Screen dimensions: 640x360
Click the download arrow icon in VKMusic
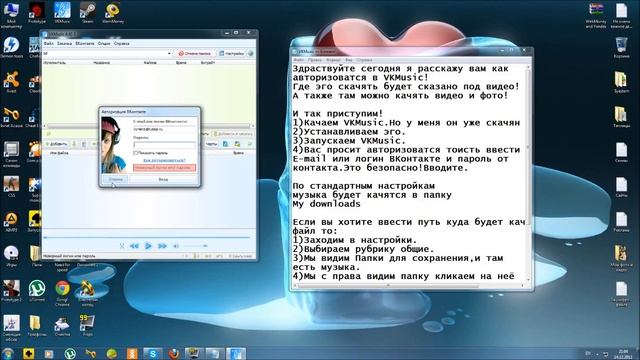74,144
